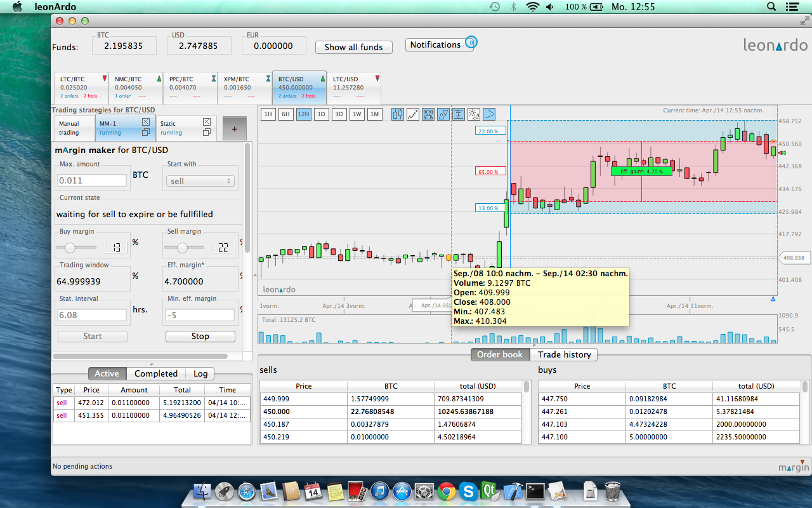The height and width of the screenshot is (508, 812).
Task: Click the margin logo in status bar
Action: coord(794,467)
